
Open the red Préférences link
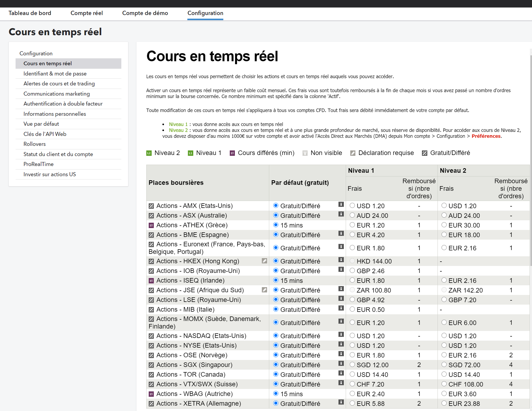486,136
